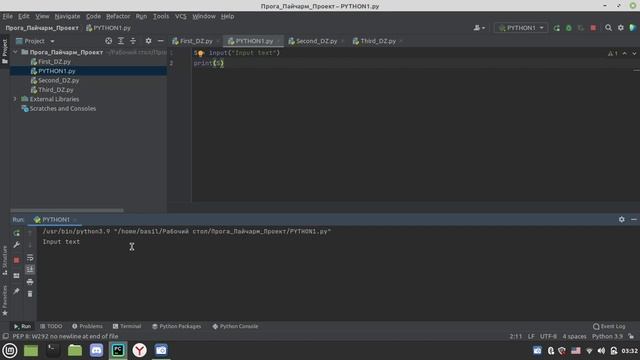This screenshot has height=360, width=640.
Task: Click 4 spaces indent setting
Action: 574,337
